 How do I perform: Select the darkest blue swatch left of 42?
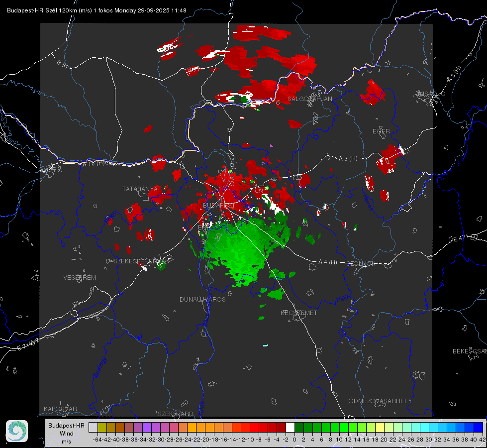[479, 427]
